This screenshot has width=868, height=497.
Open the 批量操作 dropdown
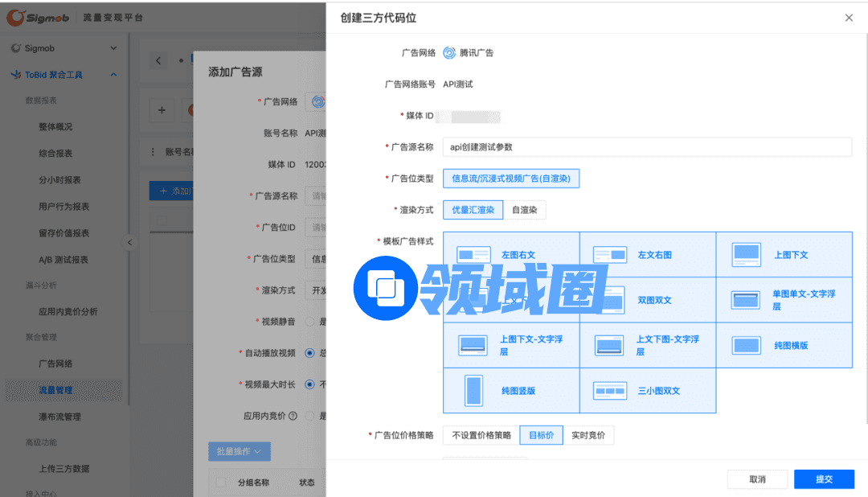239,451
